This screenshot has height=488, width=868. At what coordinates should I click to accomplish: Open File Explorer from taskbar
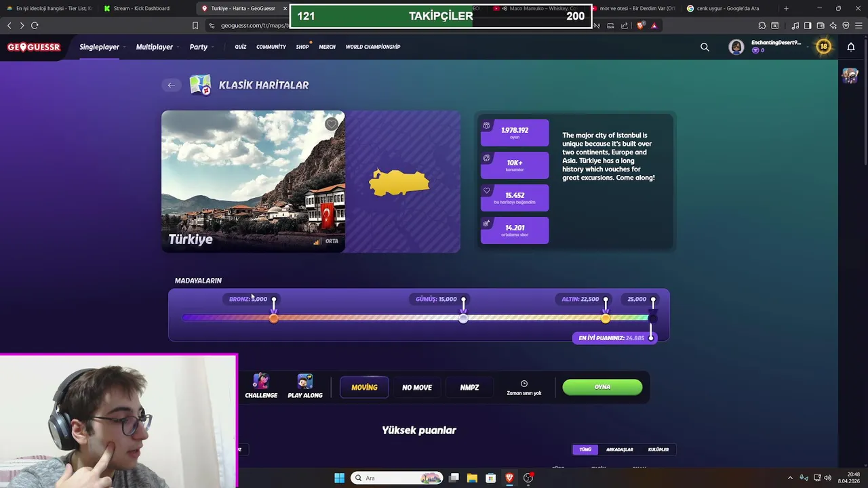tap(472, 478)
